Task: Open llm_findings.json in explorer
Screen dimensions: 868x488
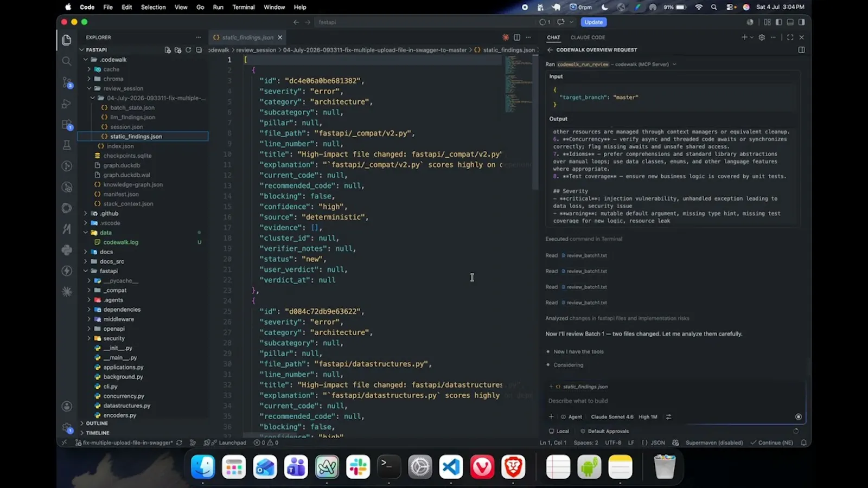Action: tap(132, 117)
